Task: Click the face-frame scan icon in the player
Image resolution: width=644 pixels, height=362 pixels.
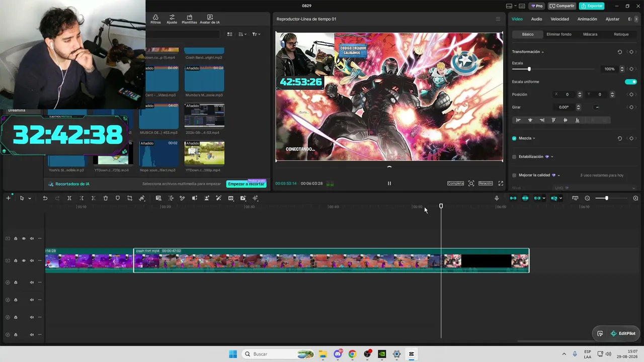Action: 471,184
